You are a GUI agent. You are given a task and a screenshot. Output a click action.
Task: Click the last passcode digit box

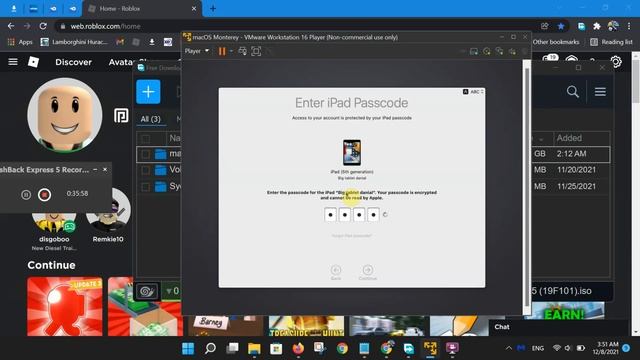[x=373, y=215]
